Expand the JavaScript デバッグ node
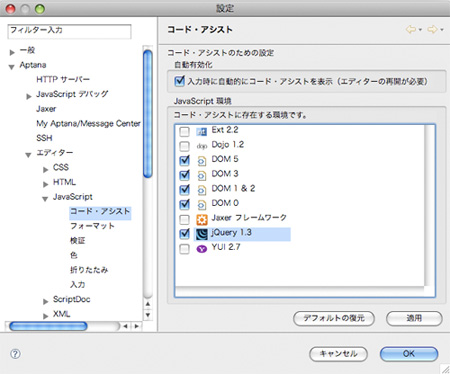This screenshot has height=374, width=450. coord(29,97)
